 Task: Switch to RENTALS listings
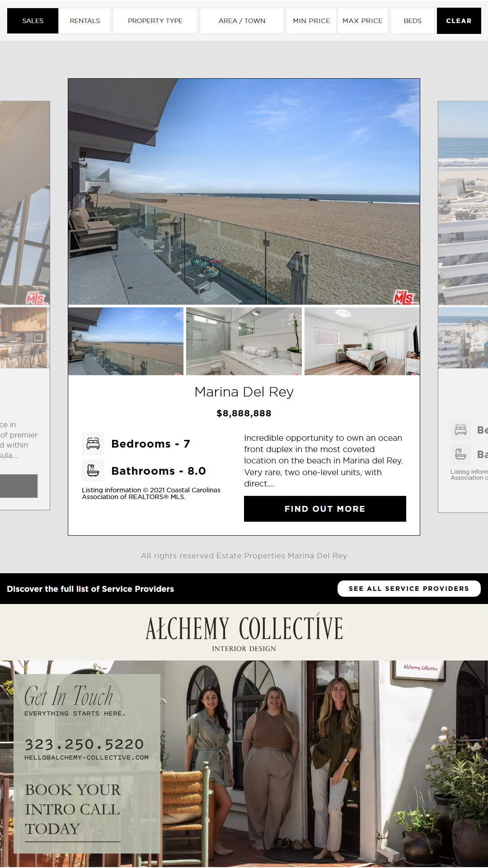coord(85,21)
